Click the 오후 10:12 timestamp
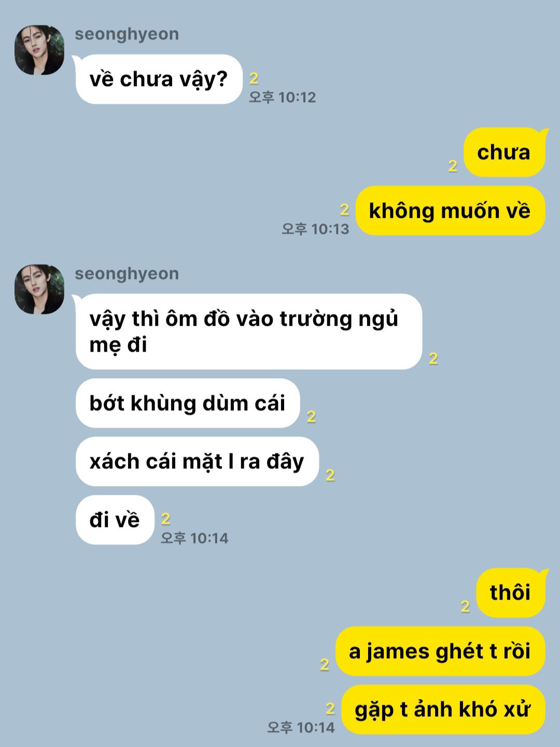Screen dimensions: 560x747 pos(282,98)
